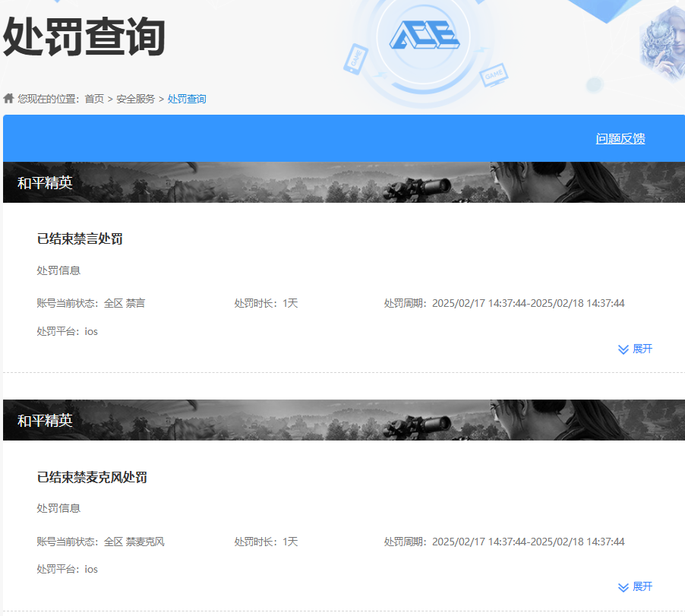Viewport: 685px width, 616px height.
Task: Select the 账号当前状态: 全区 禁言 text
Action: 91,303
